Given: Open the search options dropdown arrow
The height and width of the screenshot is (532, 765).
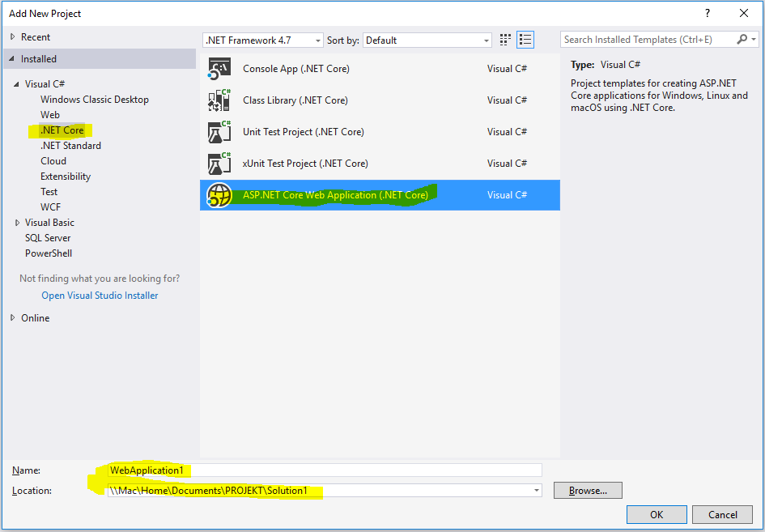Looking at the screenshot, I should (754, 39).
